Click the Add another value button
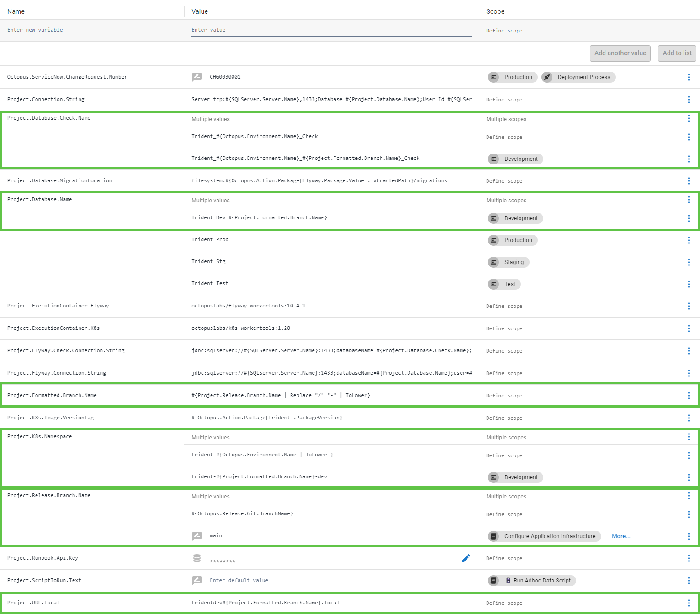This screenshot has width=700, height=614. (x=620, y=53)
